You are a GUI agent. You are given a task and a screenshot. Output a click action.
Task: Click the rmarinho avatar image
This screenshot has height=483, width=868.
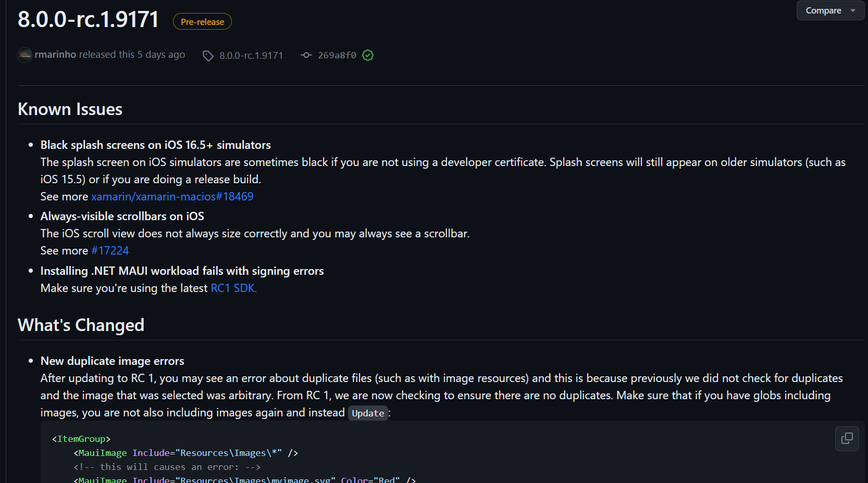click(24, 55)
